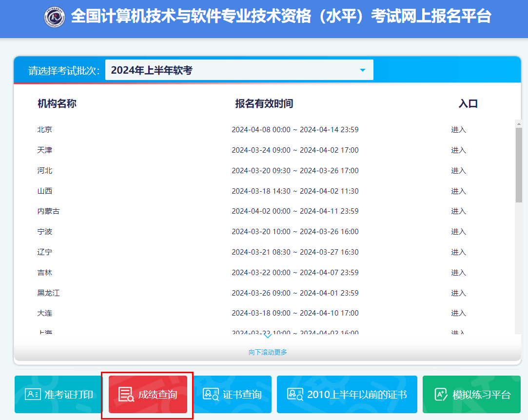Click the 报名有效时间 column header
This screenshot has height=420, width=528.
pyautogui.click(x=264, y=103)
